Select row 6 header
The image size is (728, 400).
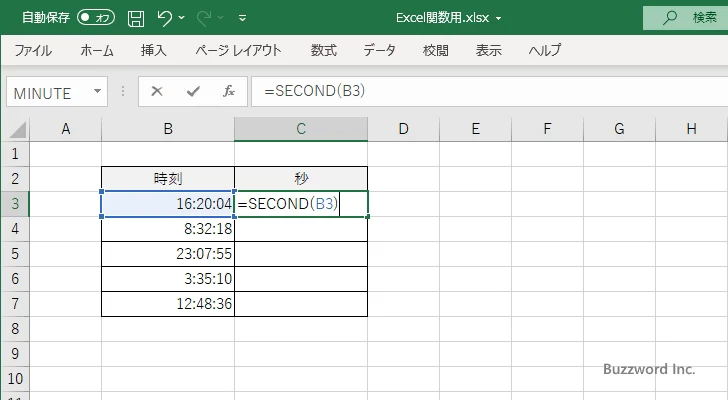click(15, 279)
